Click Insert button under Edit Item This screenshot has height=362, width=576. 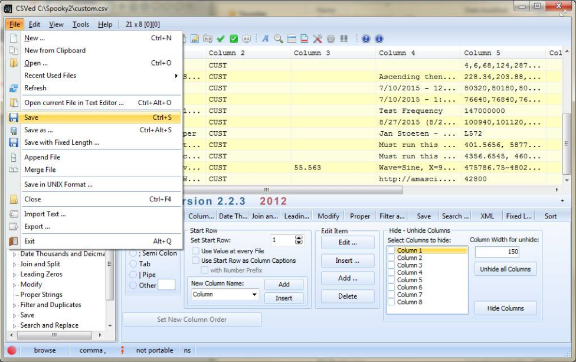(348, 261)
